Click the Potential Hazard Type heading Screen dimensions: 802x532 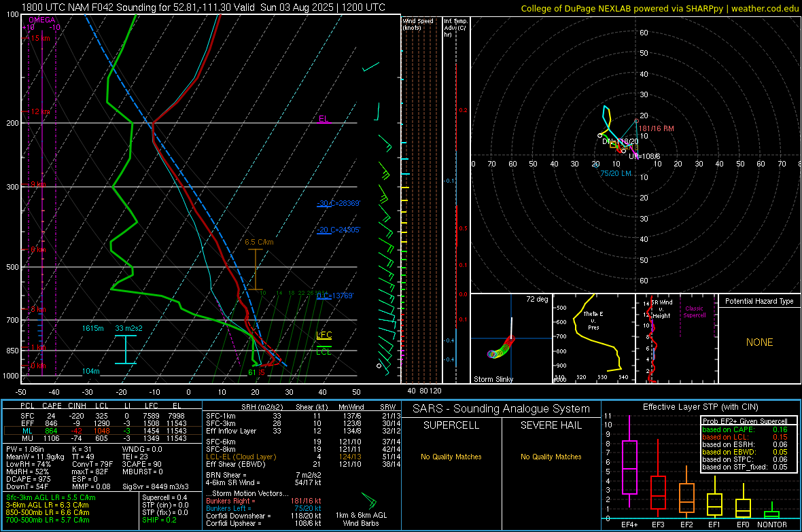coord(759,301)
